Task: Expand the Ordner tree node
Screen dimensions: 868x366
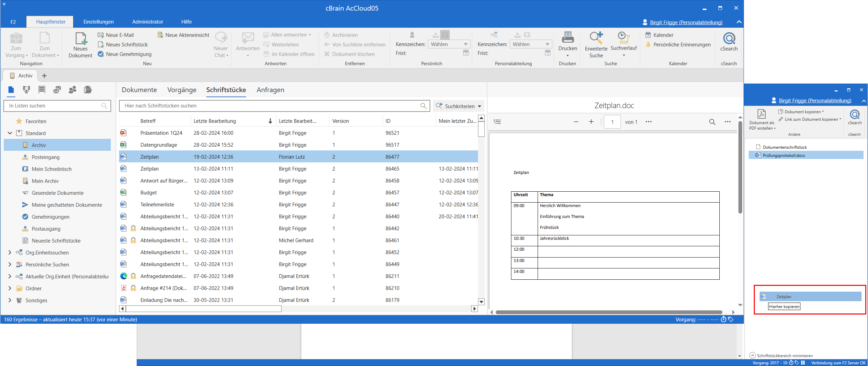Action: [x=10, y=288]
